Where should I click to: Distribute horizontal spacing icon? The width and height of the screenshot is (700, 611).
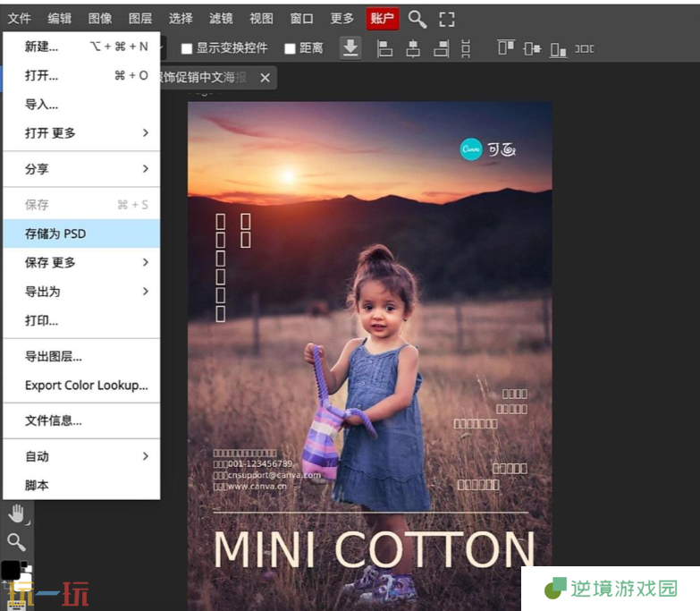(584, 48)
